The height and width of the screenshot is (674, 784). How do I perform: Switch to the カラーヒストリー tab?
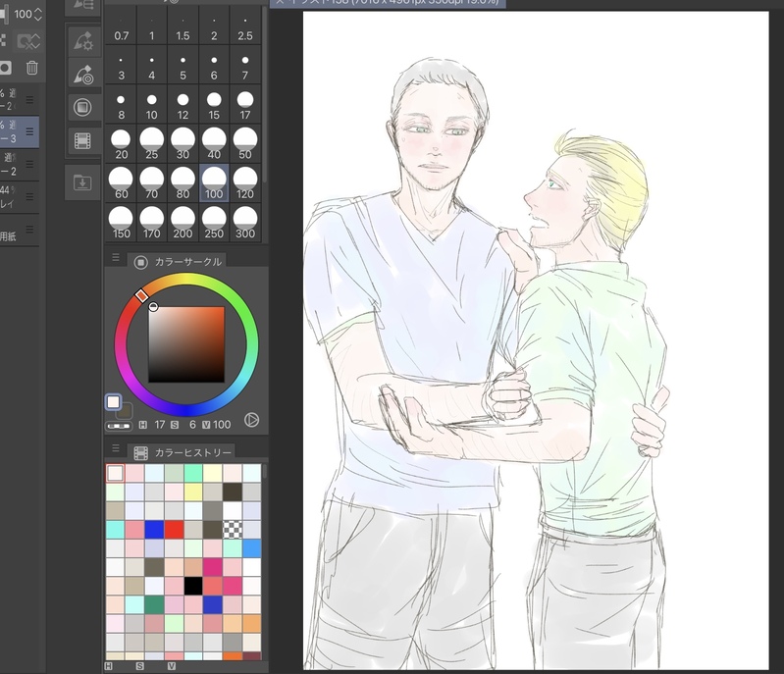[183, 452]
